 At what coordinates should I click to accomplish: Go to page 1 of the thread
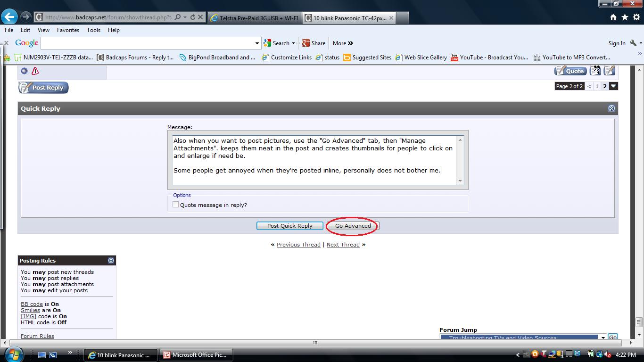[x=597, y=86]
